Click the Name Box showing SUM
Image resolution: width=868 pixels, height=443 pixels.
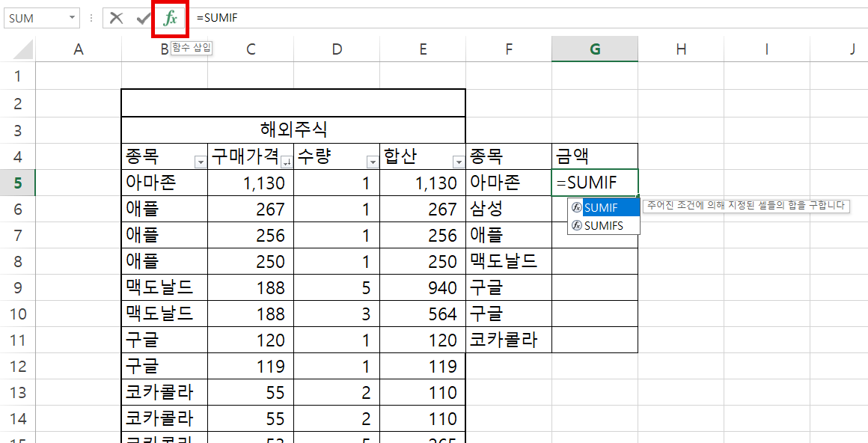coord(36,18)
